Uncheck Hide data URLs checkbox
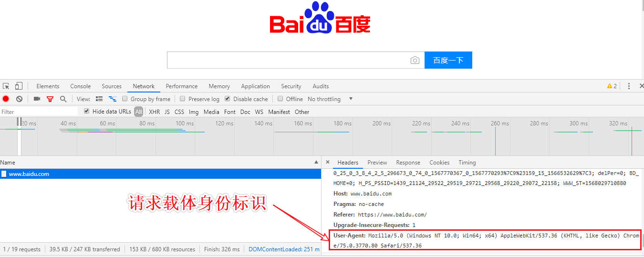 click(87, 112)
